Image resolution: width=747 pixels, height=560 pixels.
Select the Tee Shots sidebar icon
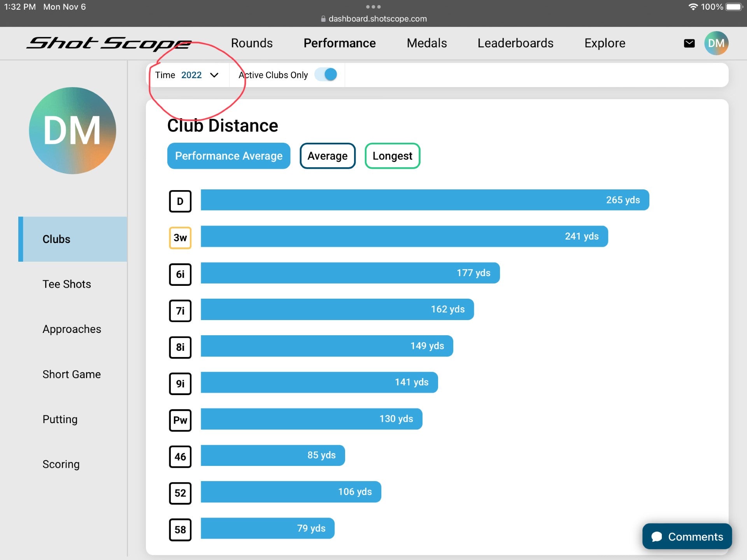[67, 283]
